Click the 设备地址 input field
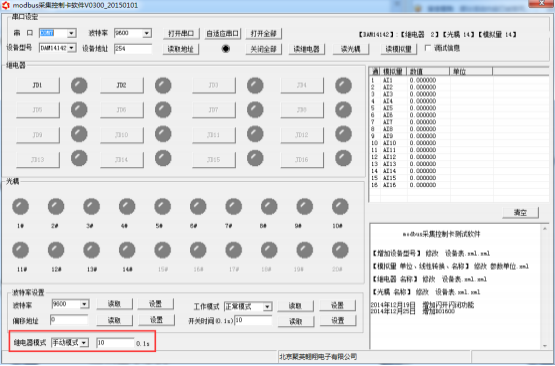Viewport: 555px width, 366px height. [x=133, y=48]
